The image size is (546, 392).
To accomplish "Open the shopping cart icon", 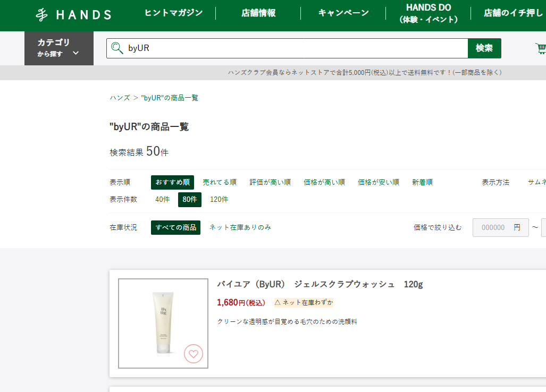I will tap(541, 48).
